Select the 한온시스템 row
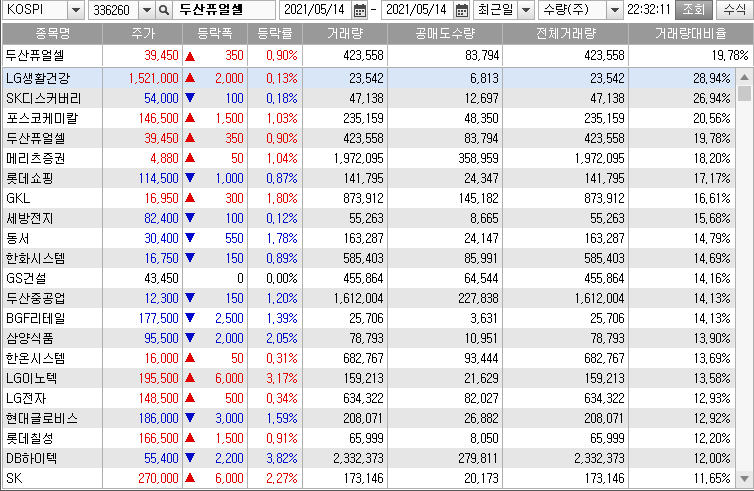Viewport: 754px width, 491px height. tap(369, 358)
